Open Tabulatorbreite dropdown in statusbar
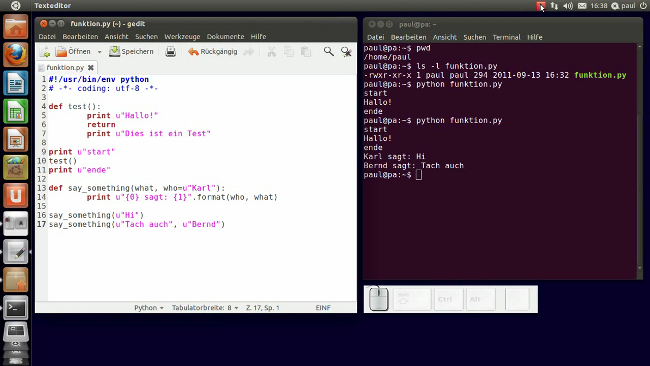The image size is (650, 366). 205,308
